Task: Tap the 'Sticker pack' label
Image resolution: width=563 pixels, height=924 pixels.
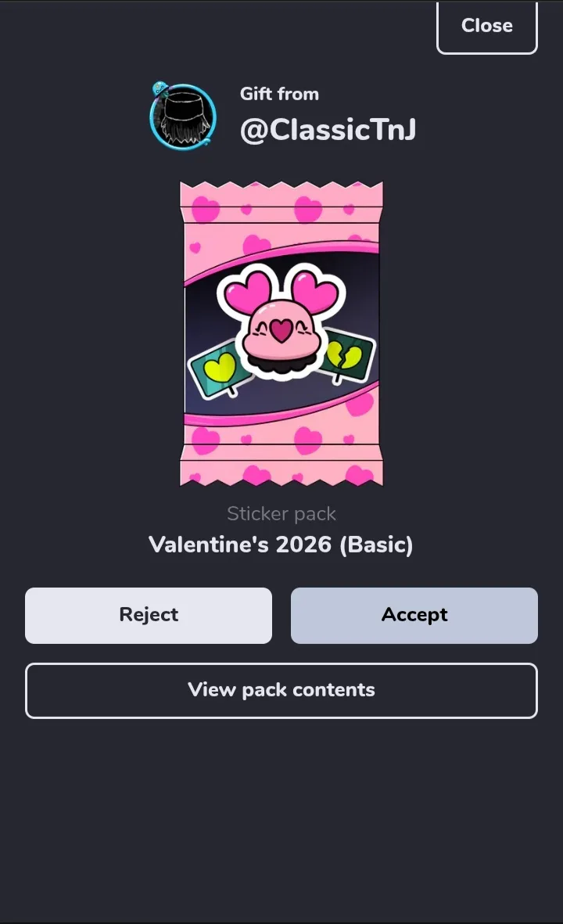Action: coord(281,513)
